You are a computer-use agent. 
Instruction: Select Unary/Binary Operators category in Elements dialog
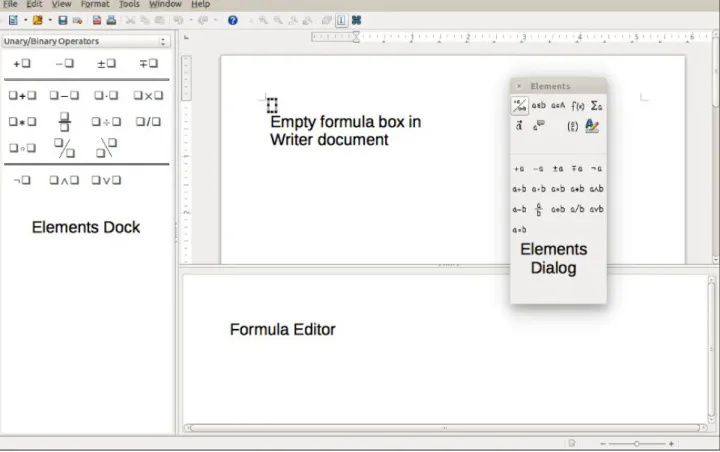(x=519, y=106)
